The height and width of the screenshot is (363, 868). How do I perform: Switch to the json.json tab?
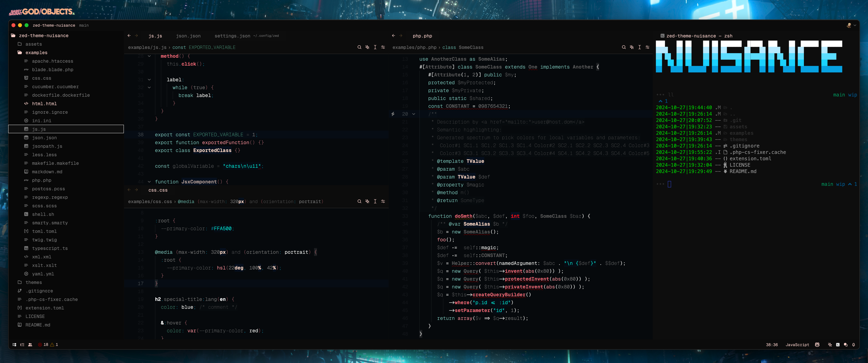[x=188, y=36]
